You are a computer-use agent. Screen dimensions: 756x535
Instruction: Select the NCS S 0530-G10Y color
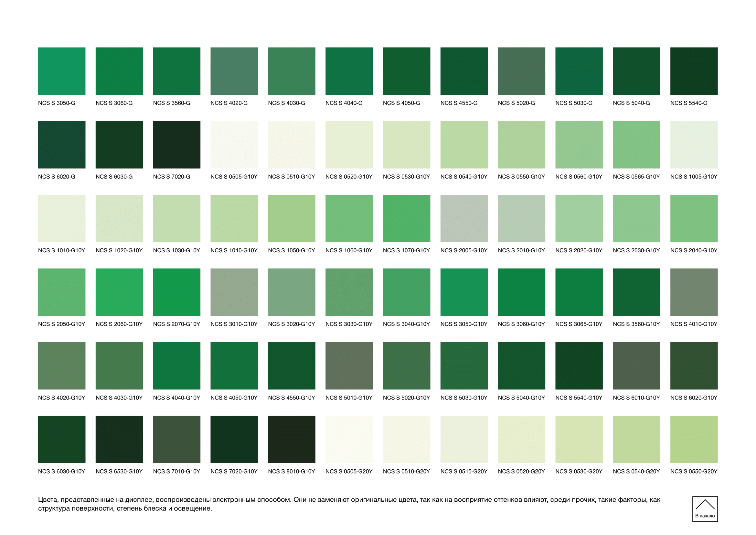pyautogui.click(x=407, y=145)
